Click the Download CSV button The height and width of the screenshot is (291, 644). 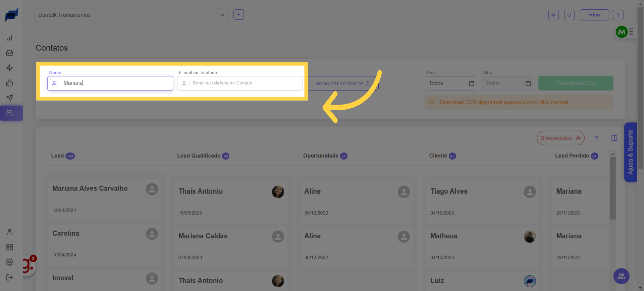click(x=575, y=83)
